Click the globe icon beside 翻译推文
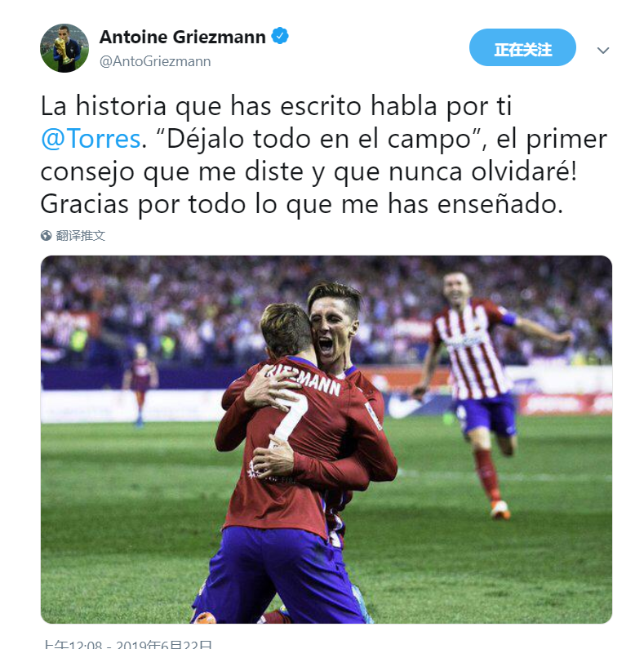 coord(46,235)
